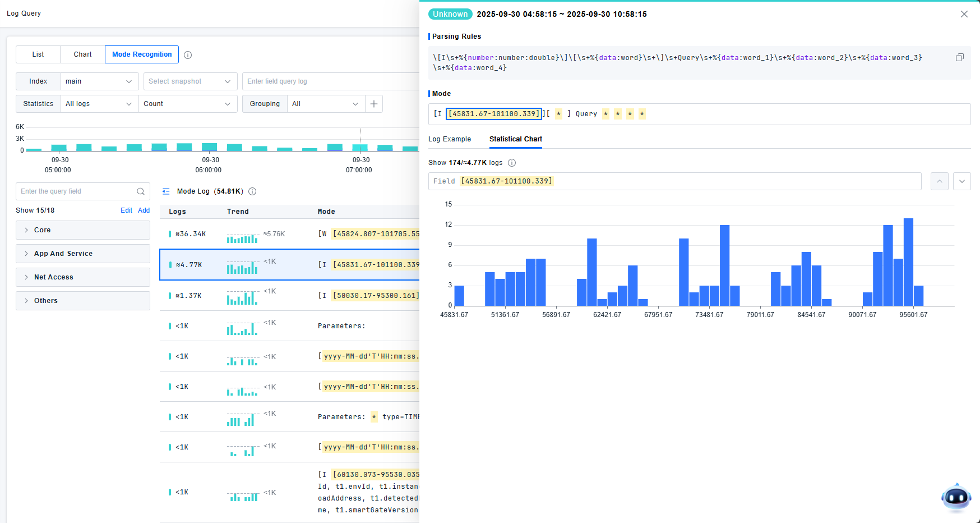The width and height of the screenshot is (980, 523).
Task: Click the tallest bar near 95601.67
Action: point(908,261)
